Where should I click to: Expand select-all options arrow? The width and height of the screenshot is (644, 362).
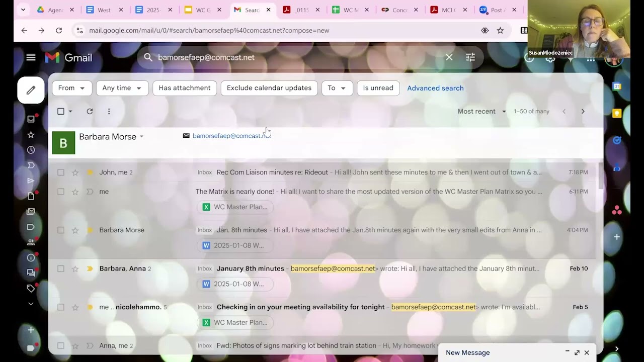click(70, 111)
